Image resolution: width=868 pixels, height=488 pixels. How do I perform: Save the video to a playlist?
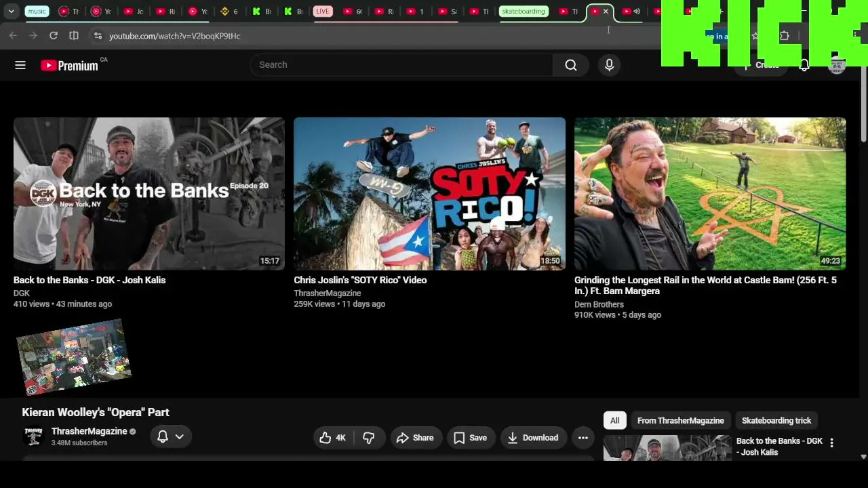(x=471, y=438)
